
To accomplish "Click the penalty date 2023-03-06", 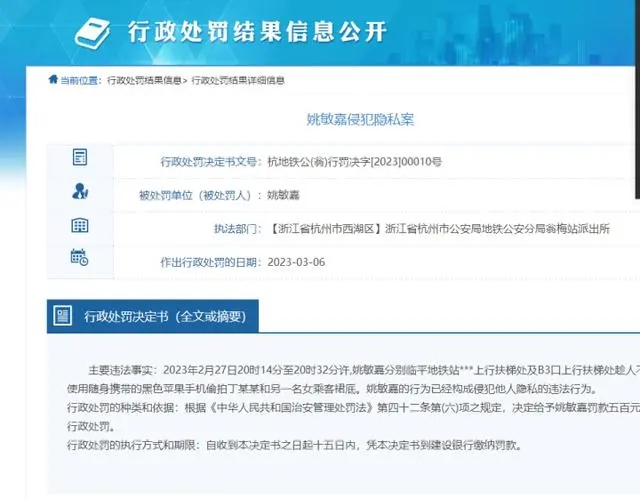I will click(x=296, y=262).
